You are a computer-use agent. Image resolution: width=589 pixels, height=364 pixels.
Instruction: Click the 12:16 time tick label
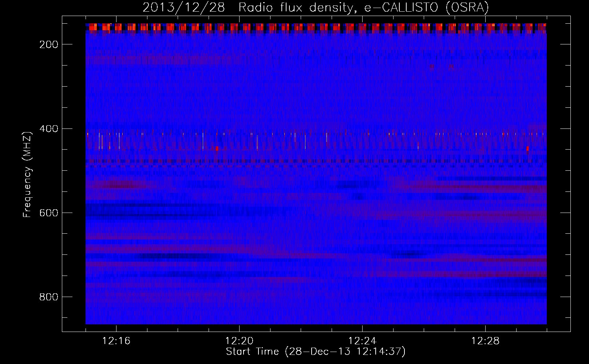tap(116, 341)
